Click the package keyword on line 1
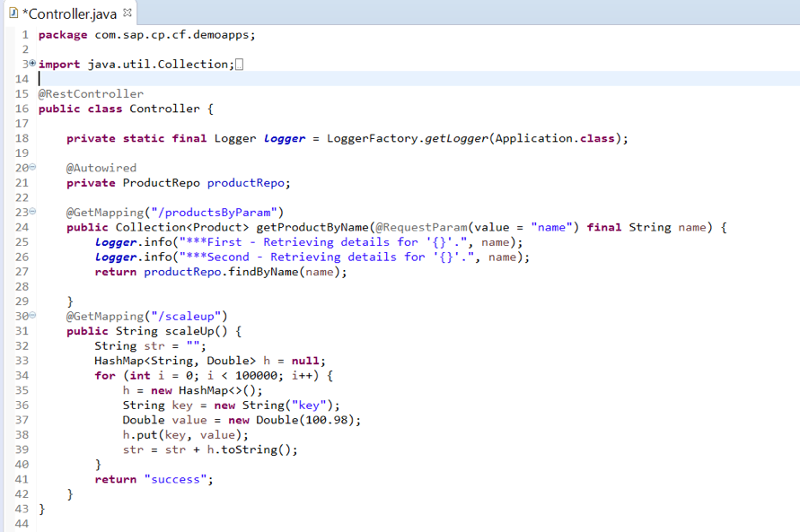This screenshot has height=532, width=800. point(63,35)
